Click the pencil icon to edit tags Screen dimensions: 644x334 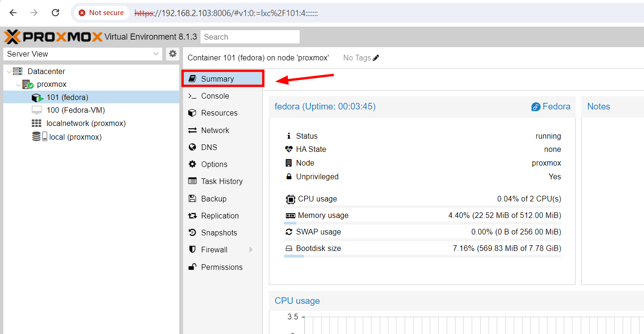(x=376, y=58)
